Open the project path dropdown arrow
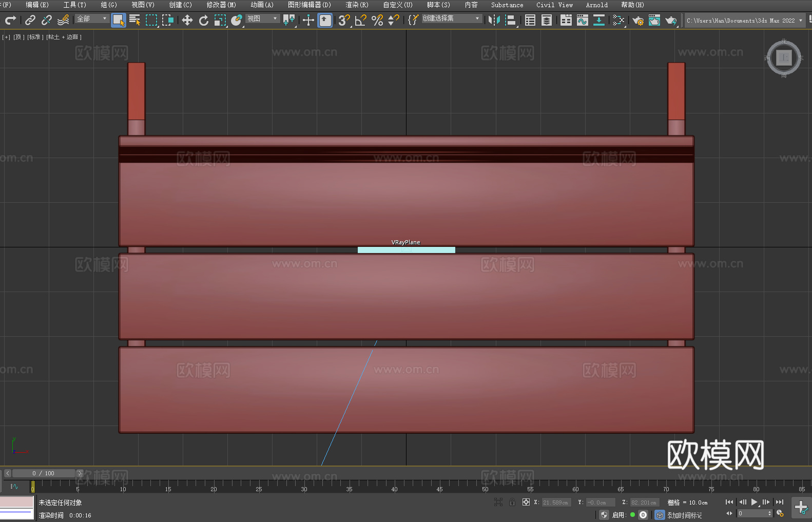Image resolution: width=812 pixels, height=522 pixels. point(800,21)
